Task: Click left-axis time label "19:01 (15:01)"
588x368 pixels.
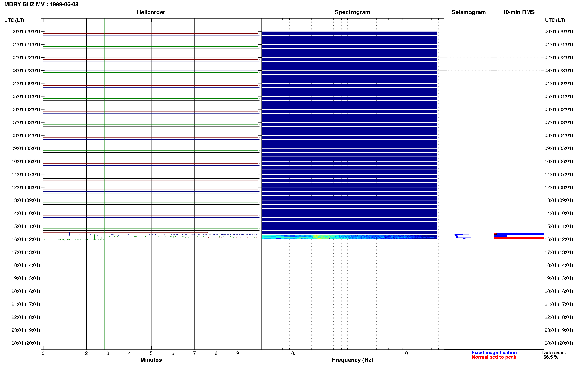Action: pyautogui.click(x=26, y=278)
